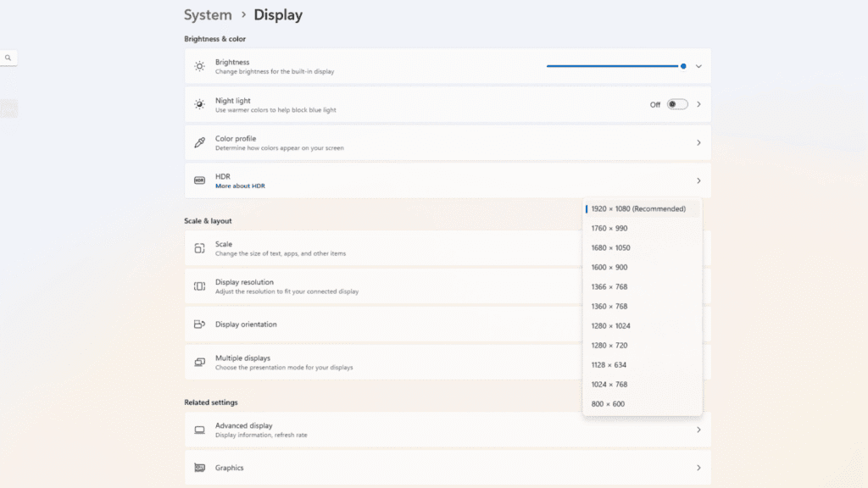Click the Multiple displays row title
This screenshot has width=868, height=488.
pos(242,358)
